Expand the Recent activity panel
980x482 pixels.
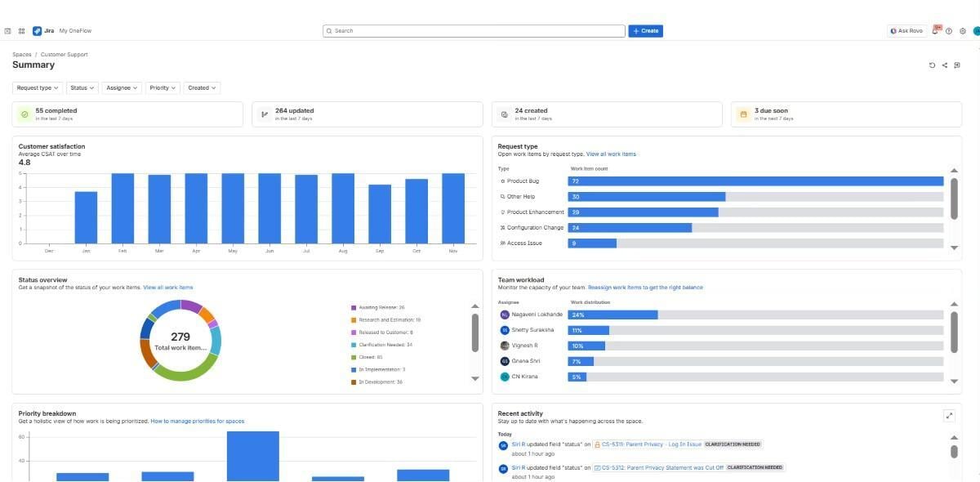[949, 416]
